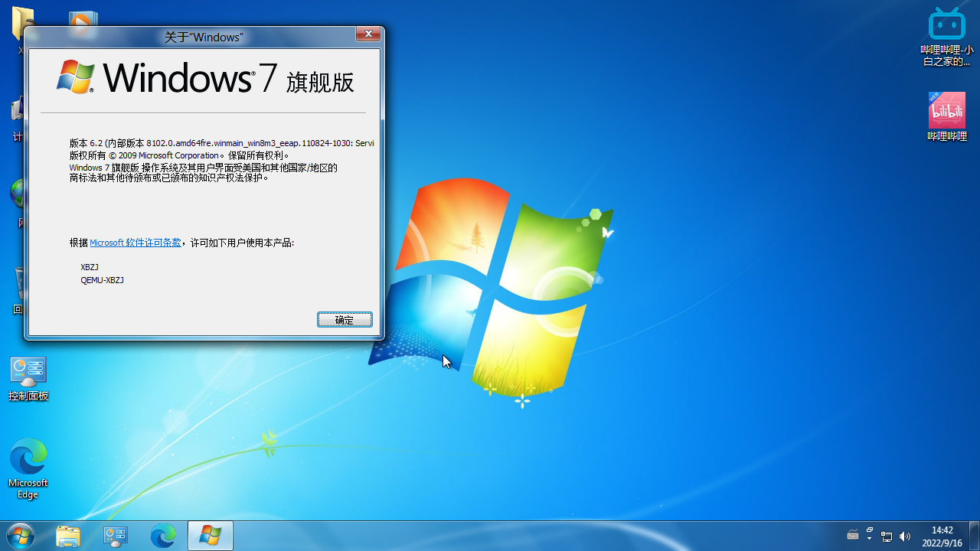This screenshot has height=551, width=980.
Task: Click the Show Desktop strip
Action: pyautogui.click(x=974, y=536)
